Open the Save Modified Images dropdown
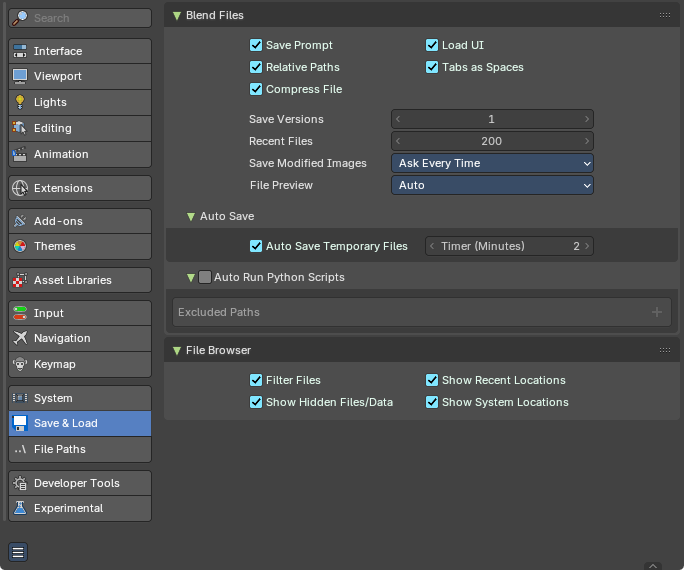Image resolution: width=684 pixels, height=570 pixels. (492, 164)
